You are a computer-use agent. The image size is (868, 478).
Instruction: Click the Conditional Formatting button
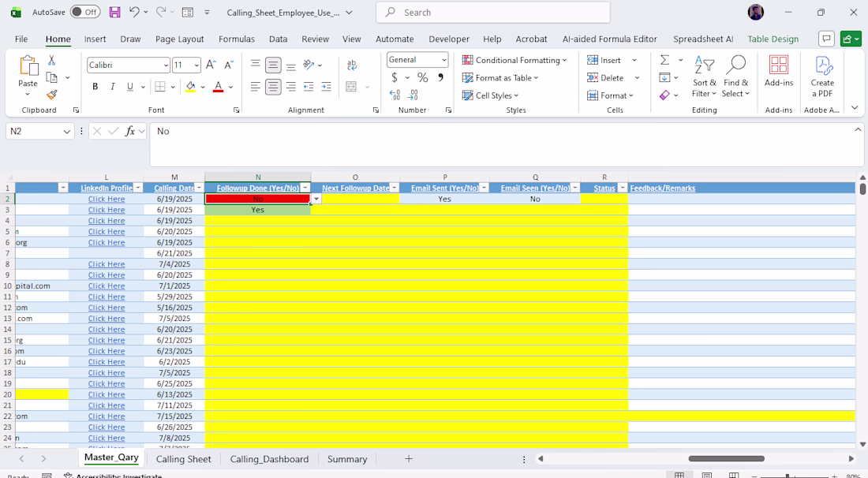click(x=514, y=60)
